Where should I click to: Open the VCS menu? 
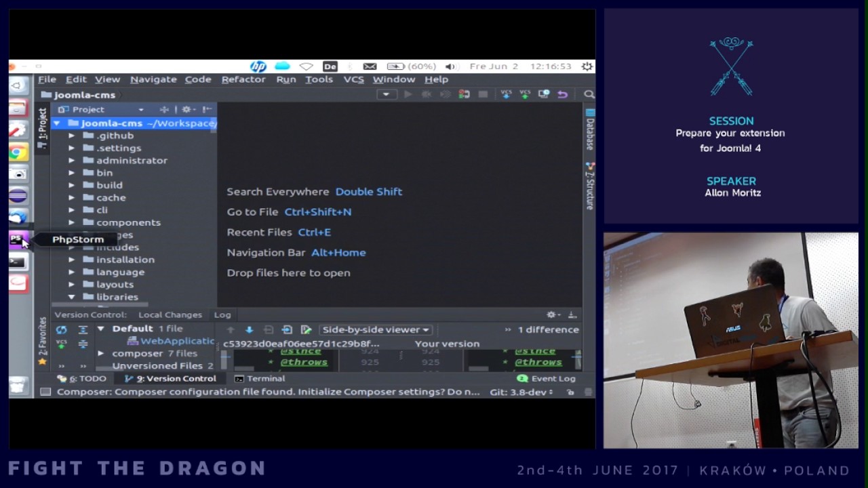[353, 79]
